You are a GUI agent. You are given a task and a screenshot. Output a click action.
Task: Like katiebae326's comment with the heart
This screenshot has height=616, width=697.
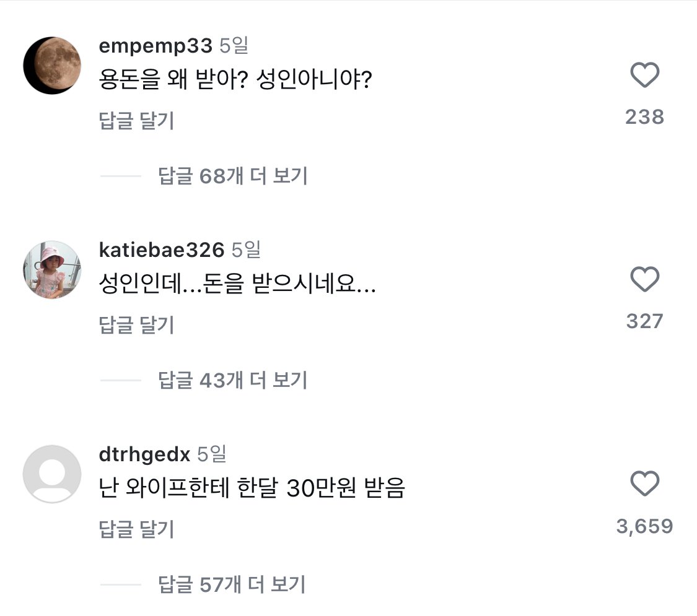pyautogui.click(x=644, y=281)
